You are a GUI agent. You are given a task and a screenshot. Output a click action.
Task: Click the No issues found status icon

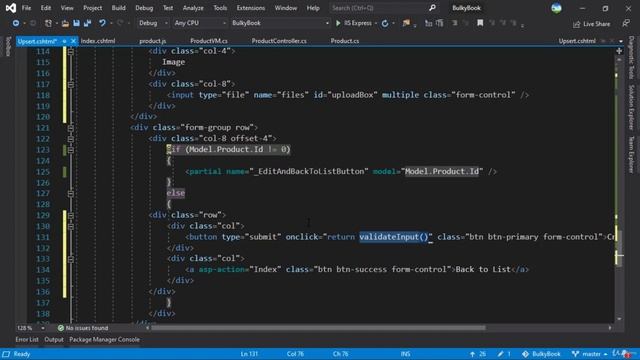point(60,328)
